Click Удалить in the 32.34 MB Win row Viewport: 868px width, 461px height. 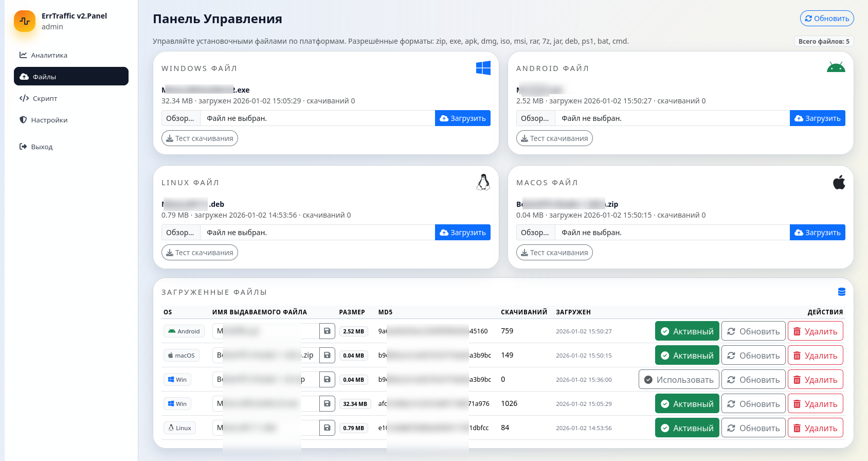pyautogui.click(x=816, y=404)
